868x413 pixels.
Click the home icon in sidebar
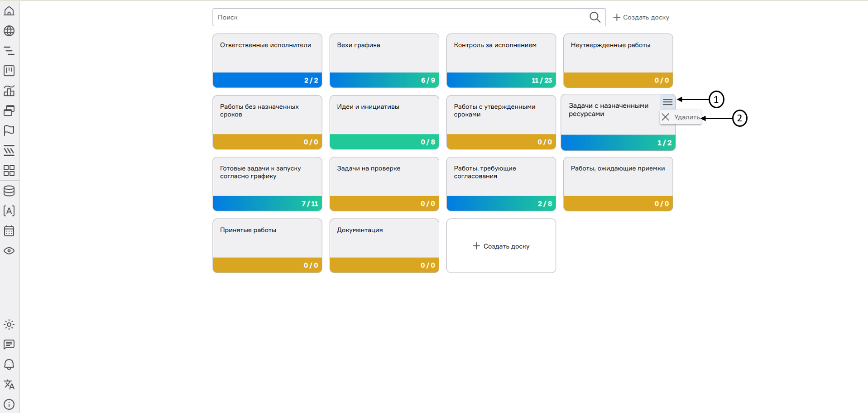coord(9,11)
